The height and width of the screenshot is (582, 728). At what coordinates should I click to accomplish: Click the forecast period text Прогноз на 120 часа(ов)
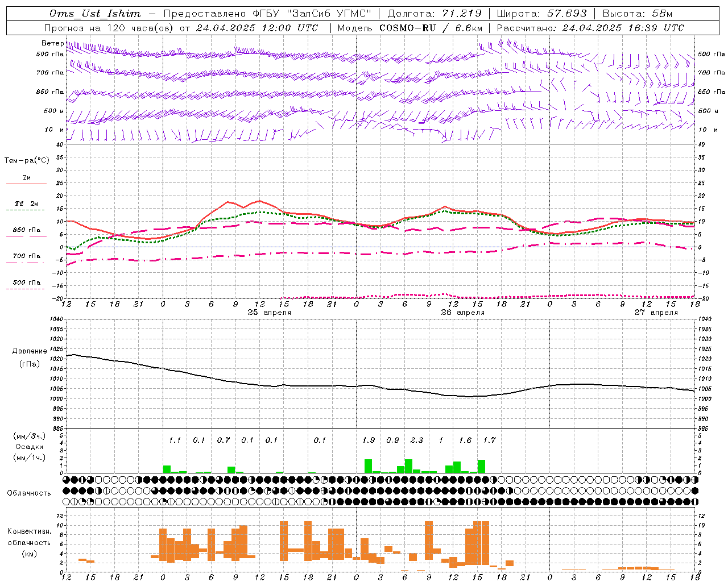[x=110, y=28]
